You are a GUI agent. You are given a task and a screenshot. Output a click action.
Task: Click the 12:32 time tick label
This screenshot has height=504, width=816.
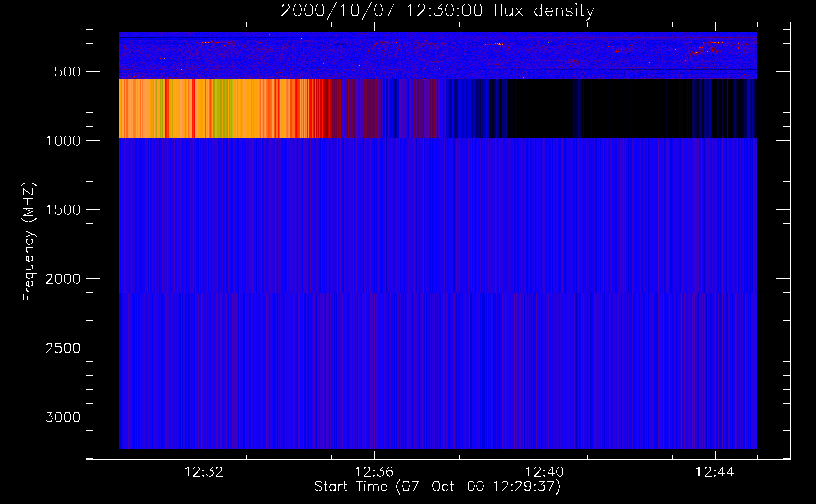pos(204,472)
